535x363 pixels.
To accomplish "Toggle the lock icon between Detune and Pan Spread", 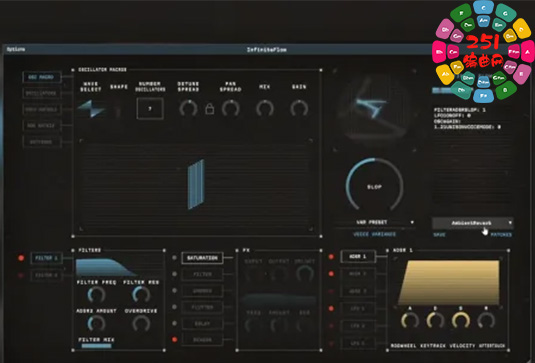I will click(209, 109).
